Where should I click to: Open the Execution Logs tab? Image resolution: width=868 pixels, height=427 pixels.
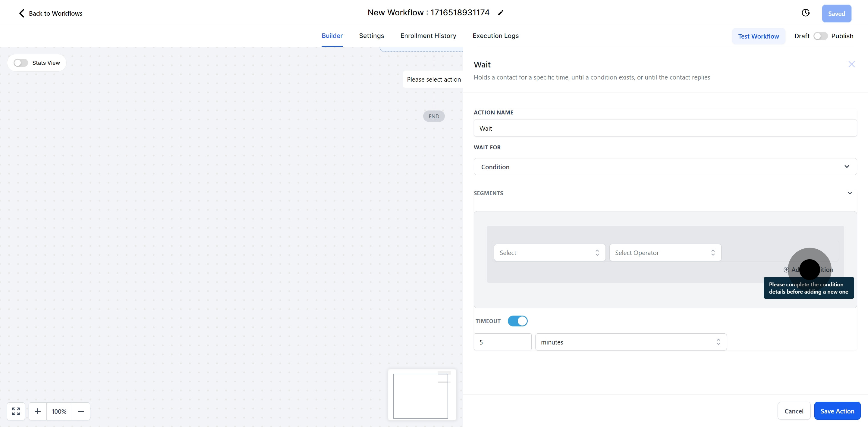tap(495, 36)
